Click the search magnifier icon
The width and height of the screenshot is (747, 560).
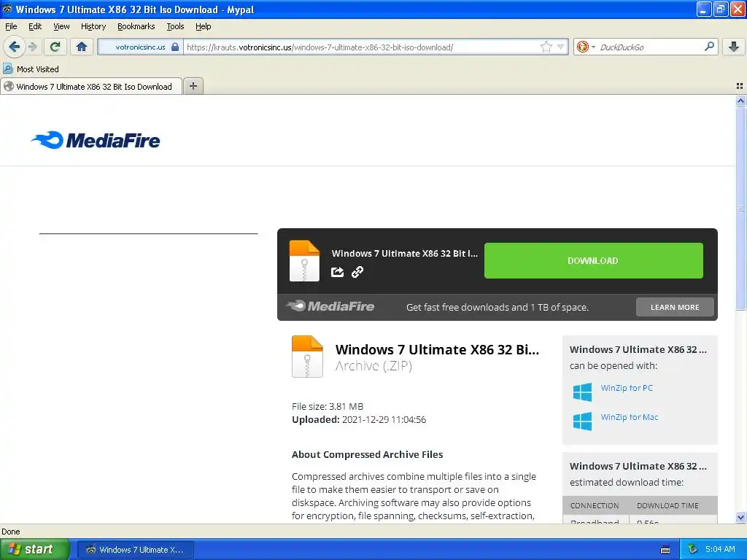point(709,47)
